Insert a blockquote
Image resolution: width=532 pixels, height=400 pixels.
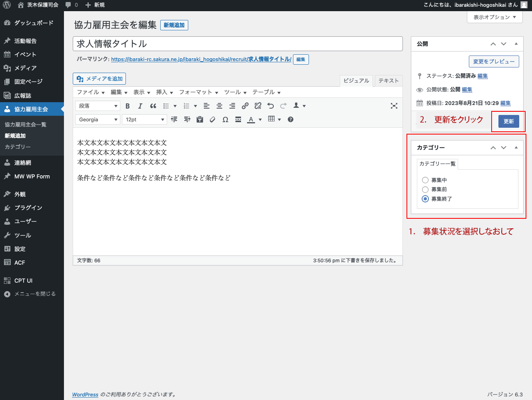click(x=153, y=106)
